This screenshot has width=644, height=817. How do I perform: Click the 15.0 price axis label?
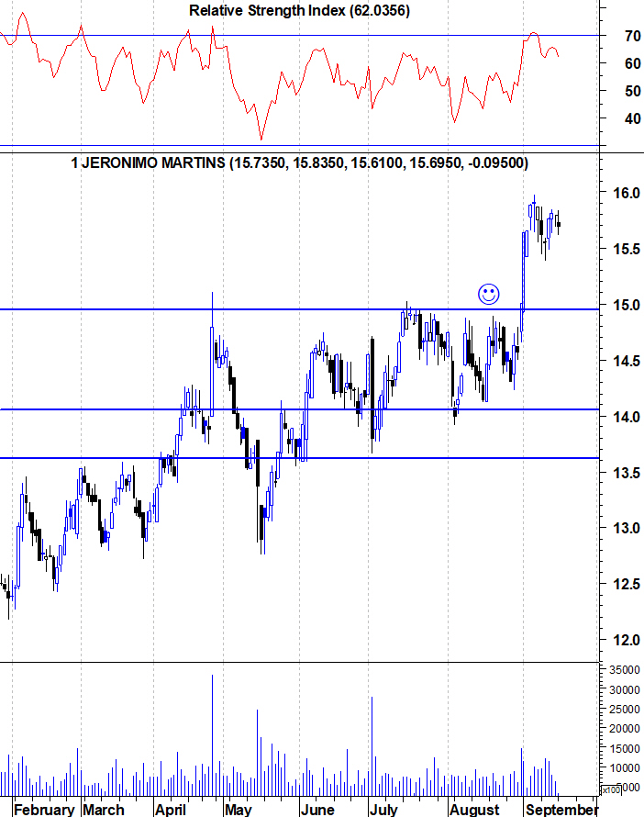click(x=627, y=305)
